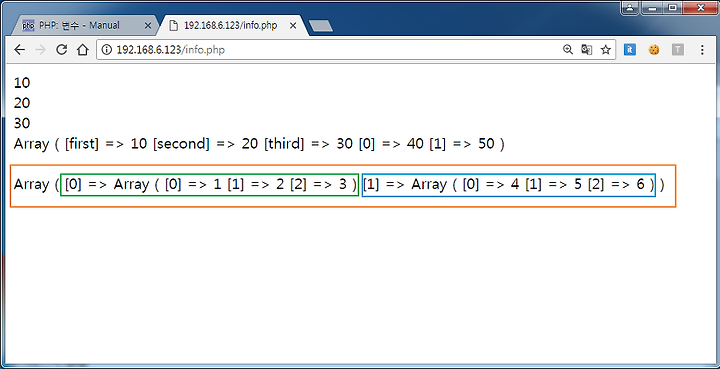Open the Chrome three-dot menu
The image size is (720, 369).
(702, 50)
